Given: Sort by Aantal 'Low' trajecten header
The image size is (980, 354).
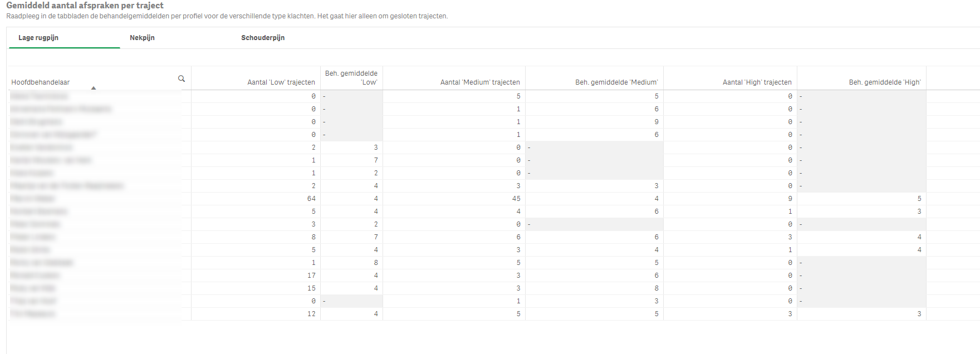Looking at the screenshot, I should pos(281,82).
